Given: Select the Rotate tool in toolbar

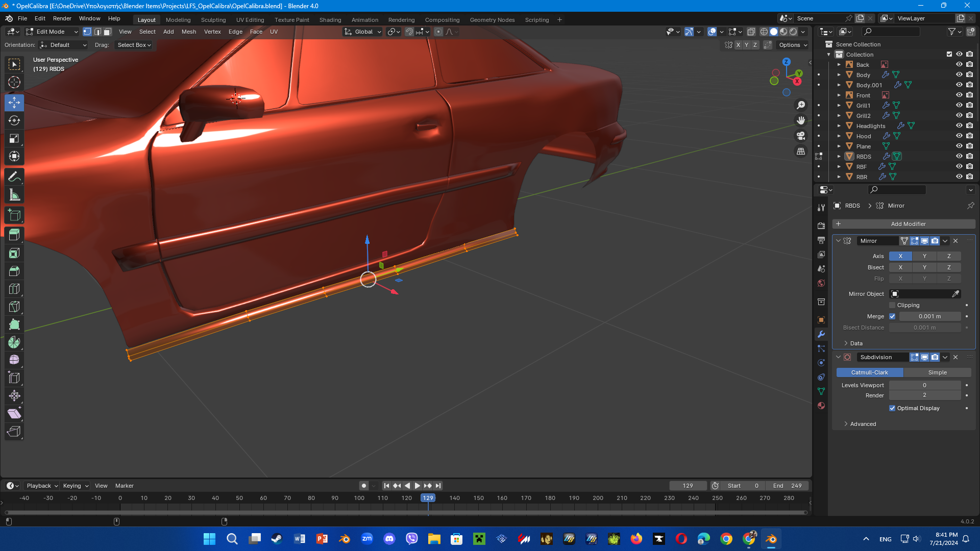Looking at the screenshot, I should tap(14, 120).
